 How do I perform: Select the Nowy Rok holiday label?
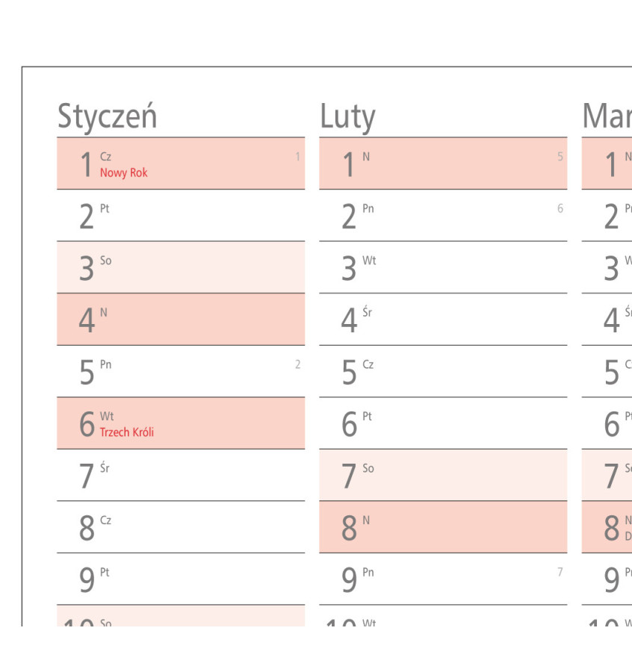(123, 172)
